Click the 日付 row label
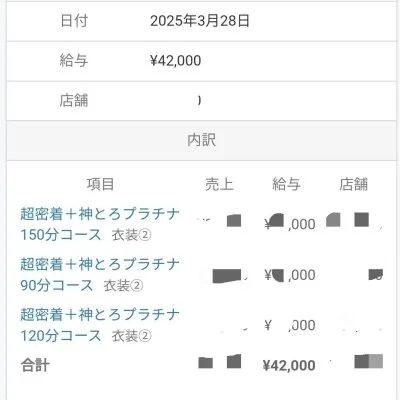 tap(74, 21)
